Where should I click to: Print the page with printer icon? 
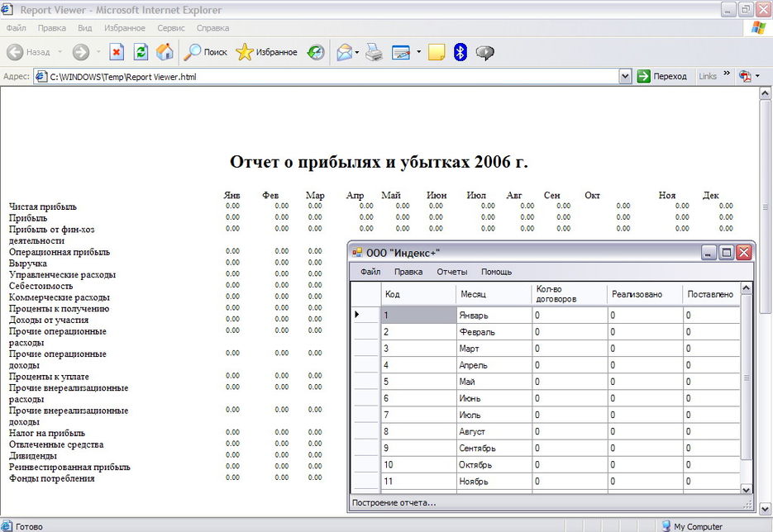375,52
